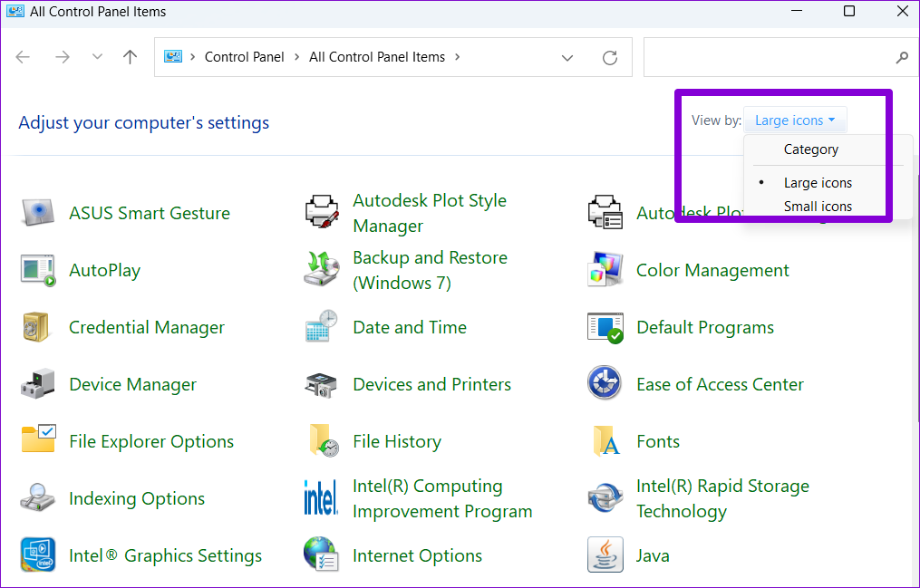Image resolution: width=920 pixels, height=588 pixels.
Task: Click the All Control Panel Items breadcrumb
Action: point(377,57)
